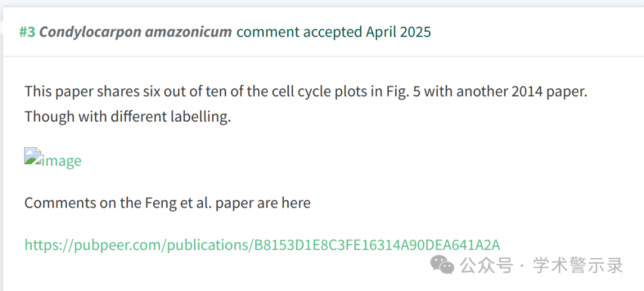Click the "学术警示录" watermark text

coord(578,265)
